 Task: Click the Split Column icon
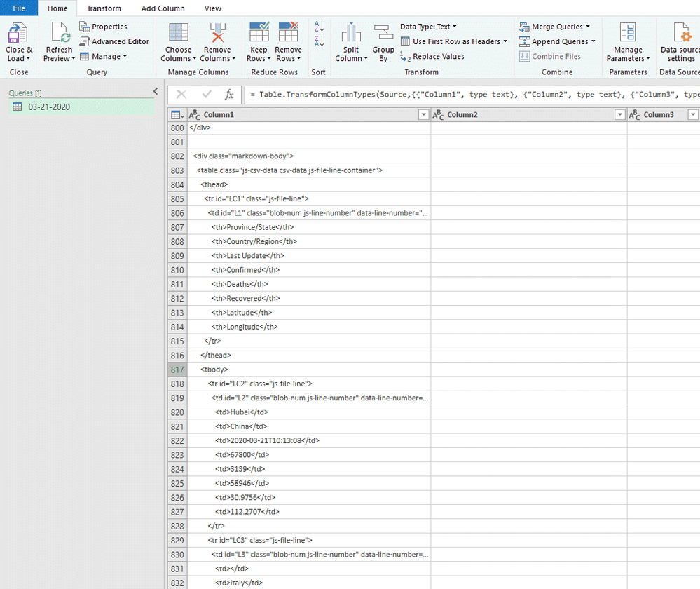pos(351,33)
